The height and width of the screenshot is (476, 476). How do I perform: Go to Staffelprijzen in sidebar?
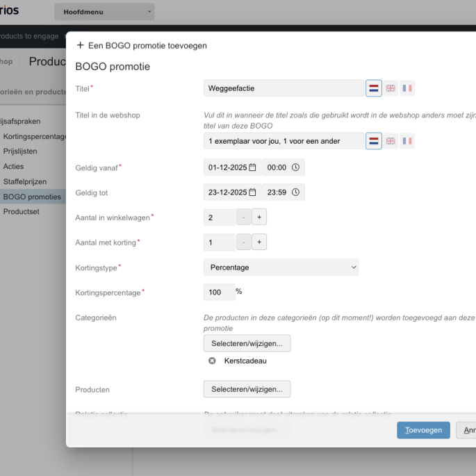tap(25, 181)
